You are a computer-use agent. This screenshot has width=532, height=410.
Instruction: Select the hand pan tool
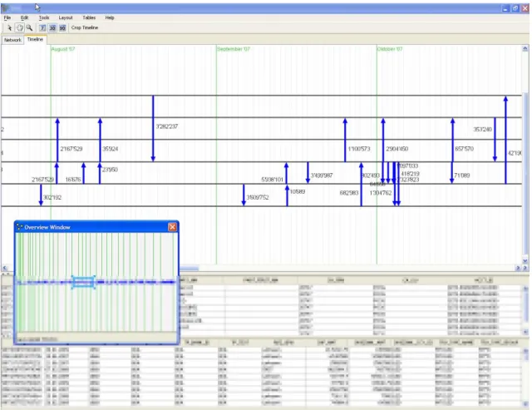click(x=20, y=27)
